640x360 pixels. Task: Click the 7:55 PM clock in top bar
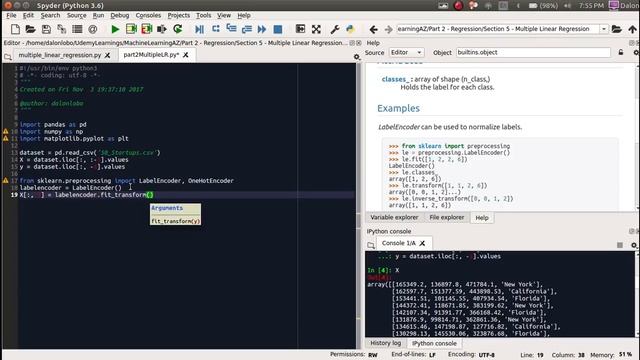[591, 6]
